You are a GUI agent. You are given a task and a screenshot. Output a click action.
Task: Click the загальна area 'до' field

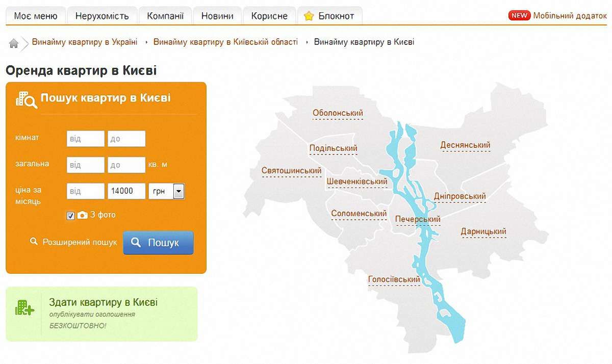[126, 165]
